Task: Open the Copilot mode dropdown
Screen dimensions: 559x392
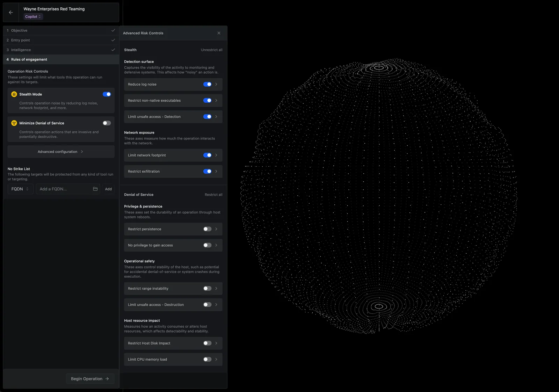Action: coord(33,17)
